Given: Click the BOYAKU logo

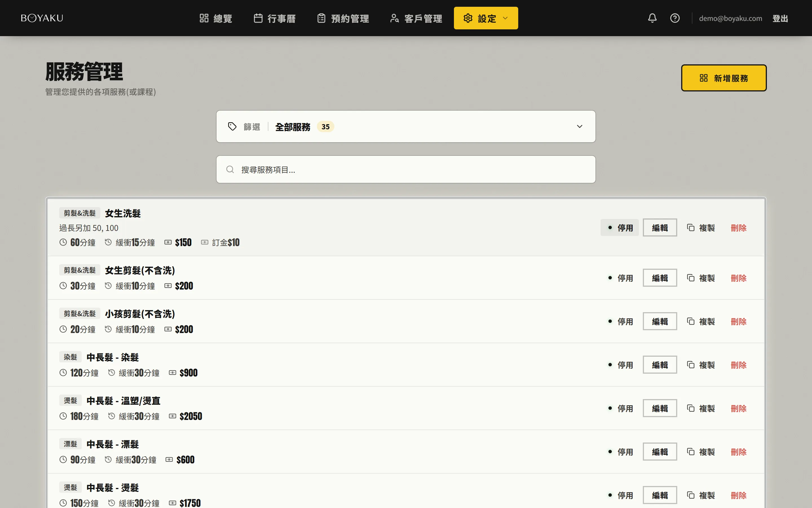Looking at the screenshot, I should 42,18.
